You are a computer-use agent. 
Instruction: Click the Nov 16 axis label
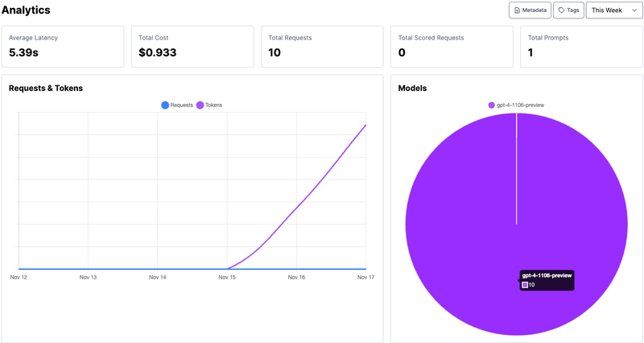296,277
